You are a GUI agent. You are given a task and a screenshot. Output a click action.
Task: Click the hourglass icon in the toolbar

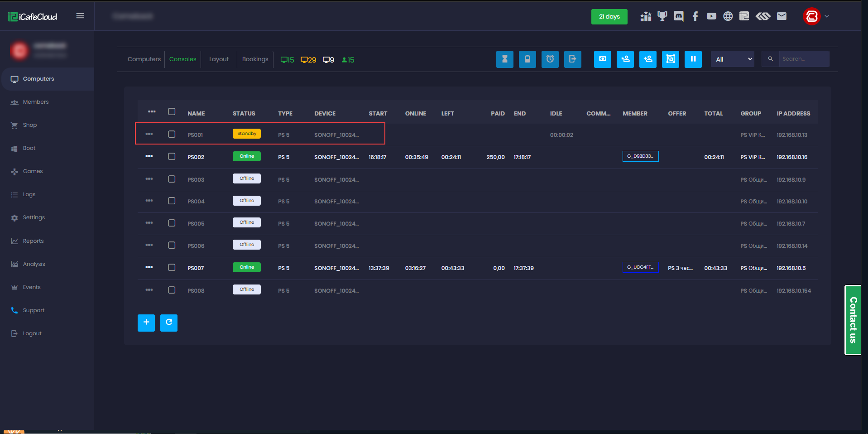[x=504, y=59]
